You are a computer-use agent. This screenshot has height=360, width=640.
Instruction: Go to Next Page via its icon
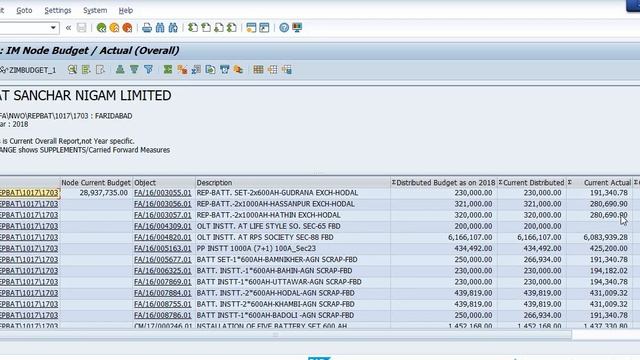(x=219, y=28)
